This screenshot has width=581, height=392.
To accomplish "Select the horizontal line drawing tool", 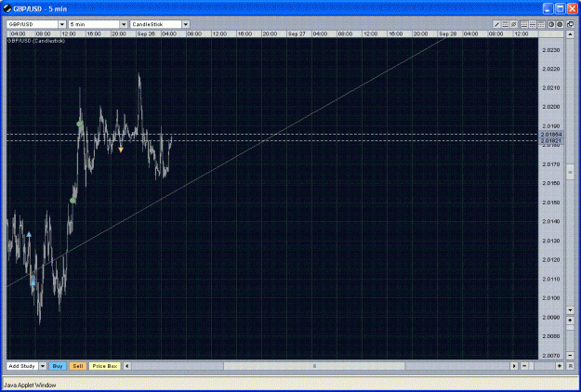I will pos(506,25).
